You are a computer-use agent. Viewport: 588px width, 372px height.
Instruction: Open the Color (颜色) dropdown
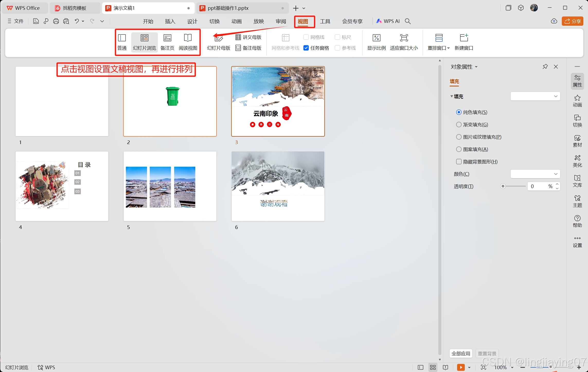[x=535, y=174]
